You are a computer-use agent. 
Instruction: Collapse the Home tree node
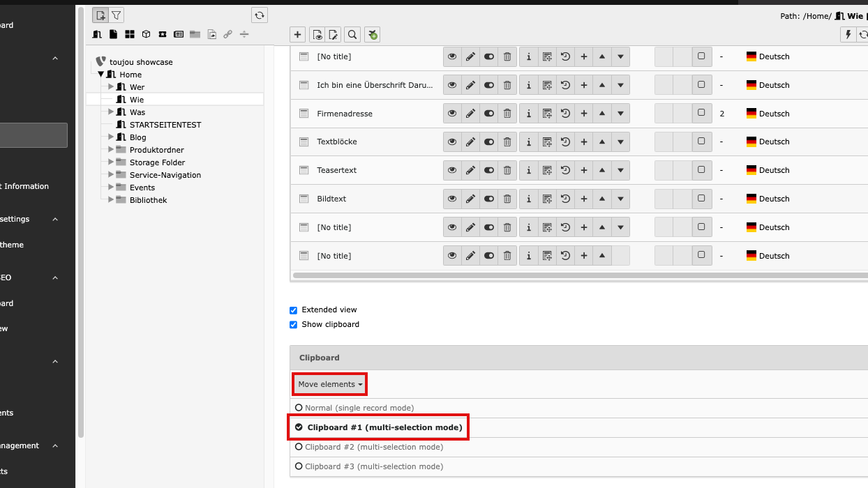pyautogui.click(x=101, y=75)
